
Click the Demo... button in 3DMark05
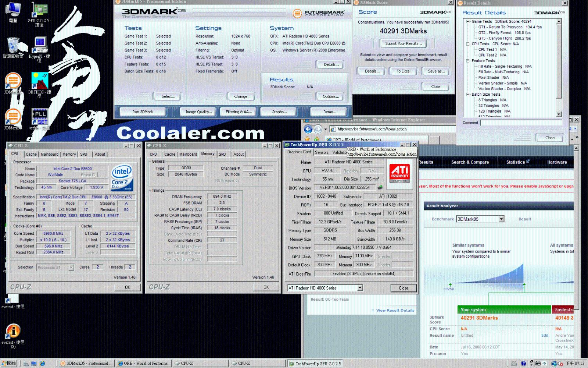[x=330, y=112]
